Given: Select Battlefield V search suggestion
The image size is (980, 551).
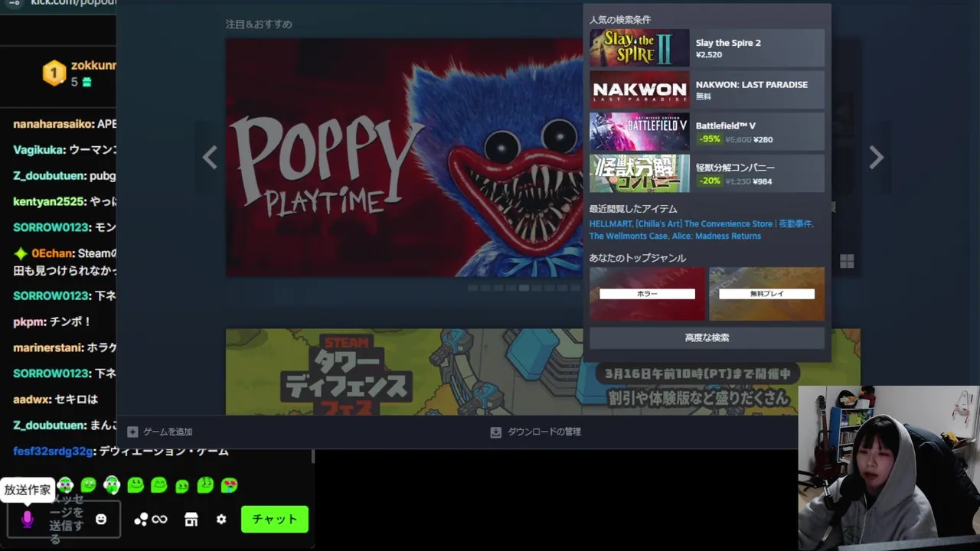Looking at the screenshot, I should coord(707,131).
